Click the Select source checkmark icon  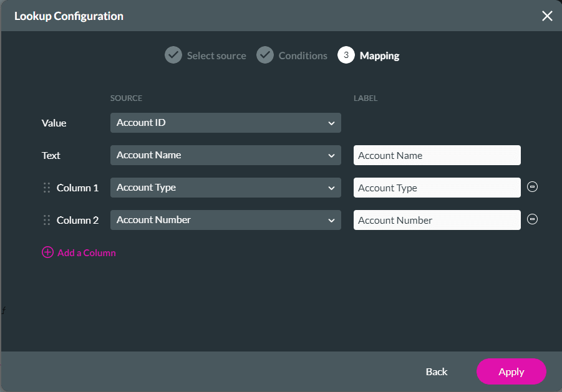click(173, 55)
